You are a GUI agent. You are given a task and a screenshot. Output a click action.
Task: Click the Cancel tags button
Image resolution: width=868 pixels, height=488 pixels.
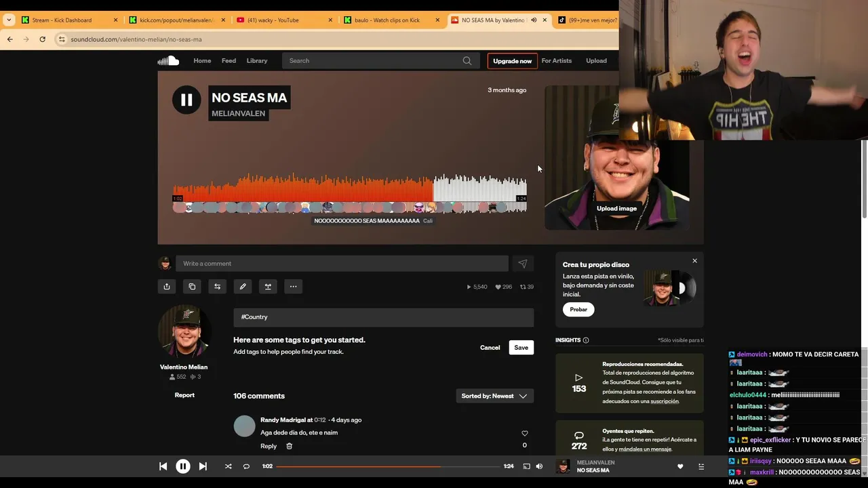(490, 348)
